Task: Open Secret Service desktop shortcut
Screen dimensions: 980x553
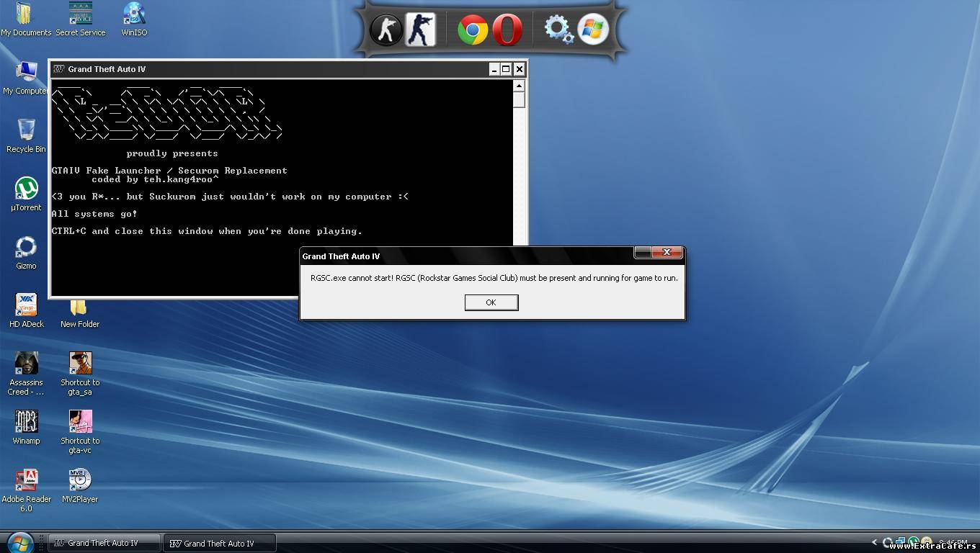Action: tap(81, 19)
